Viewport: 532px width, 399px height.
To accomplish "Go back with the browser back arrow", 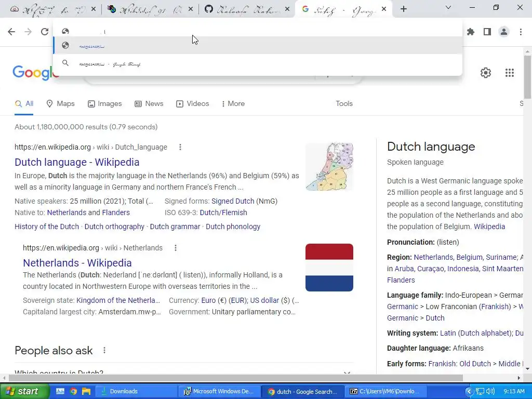I will [x=11, y=32].
